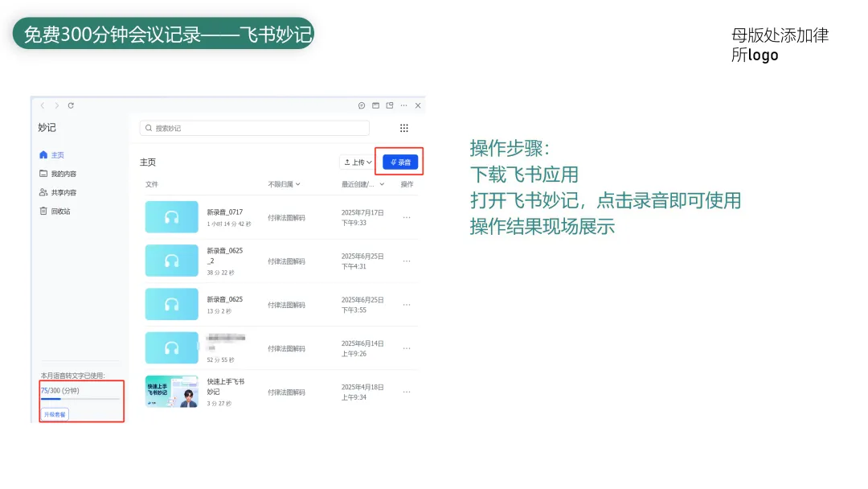Open more actions for the 上午9:26 recording
The image size is (868, 489).
[x=407, y=348]
